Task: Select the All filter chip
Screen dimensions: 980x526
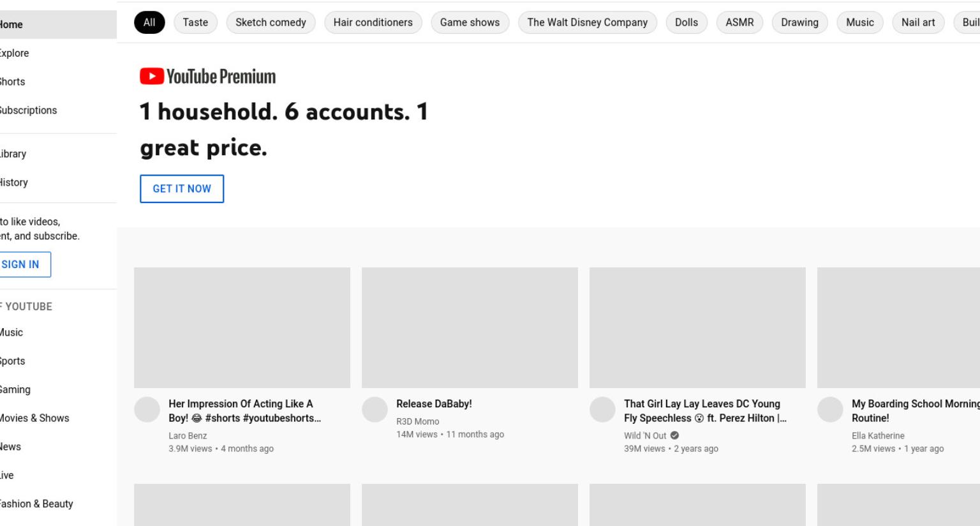Action: (x=149, y=22)
